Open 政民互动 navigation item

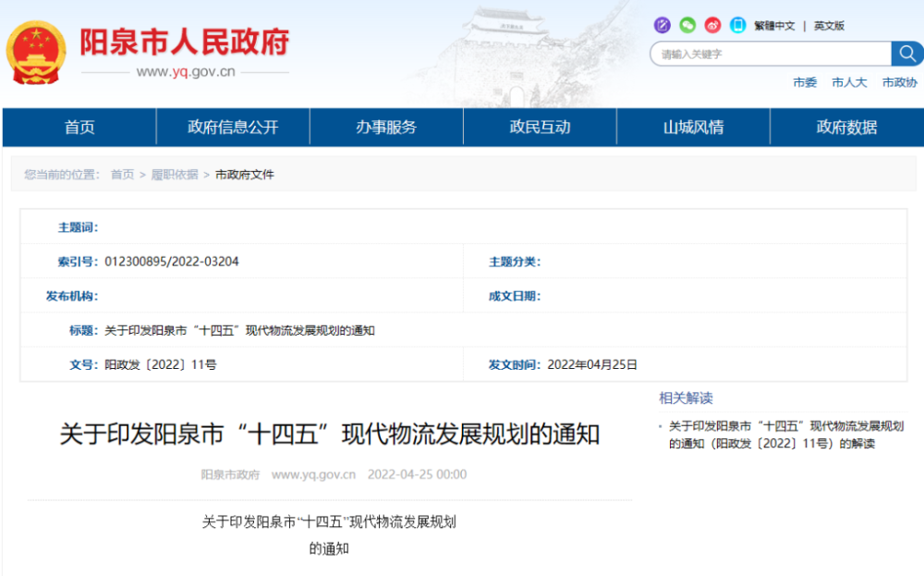pos(540,127)
